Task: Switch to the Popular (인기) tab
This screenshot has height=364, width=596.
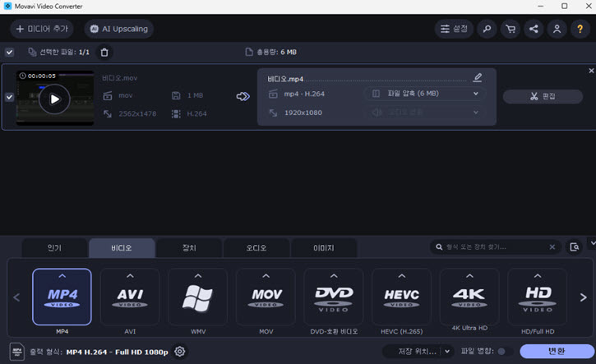Action: [54, 247]
